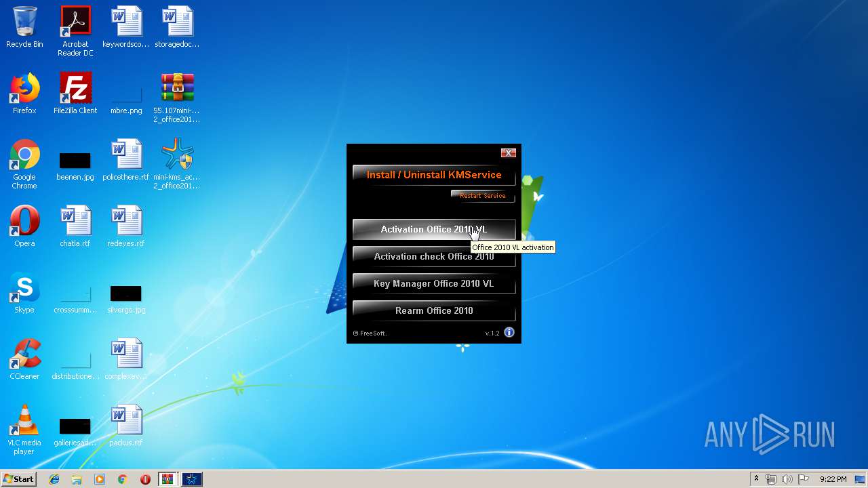Select the policethere.rtf document icon
The height and width of the screenshot is (488, 868).
tap(126, 161)
